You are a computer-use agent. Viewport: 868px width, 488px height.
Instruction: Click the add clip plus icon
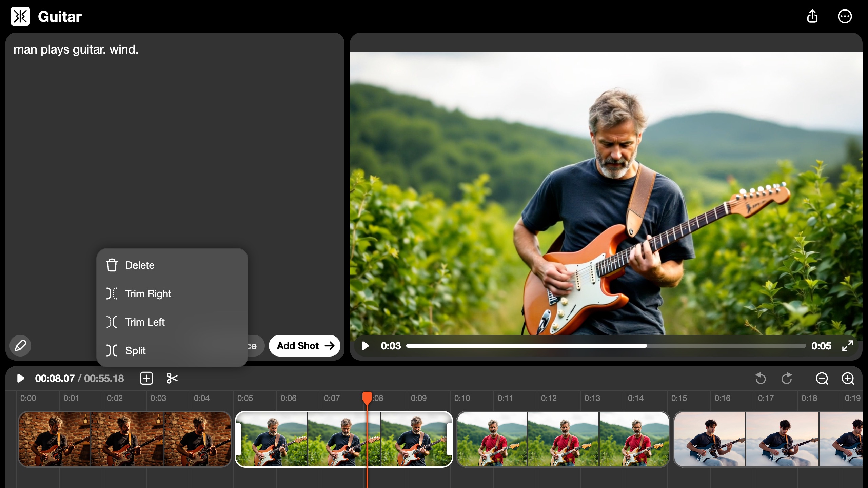click(x=146, y=378)
